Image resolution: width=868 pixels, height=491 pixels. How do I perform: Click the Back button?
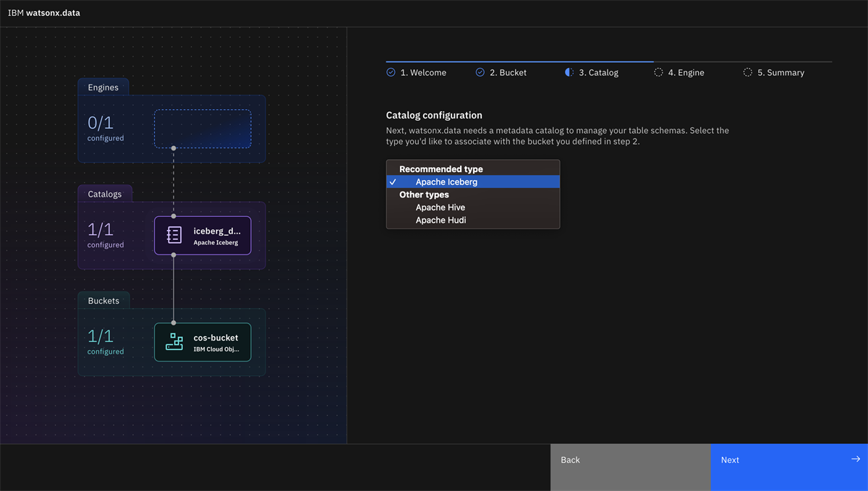click(x=631, y=467)
